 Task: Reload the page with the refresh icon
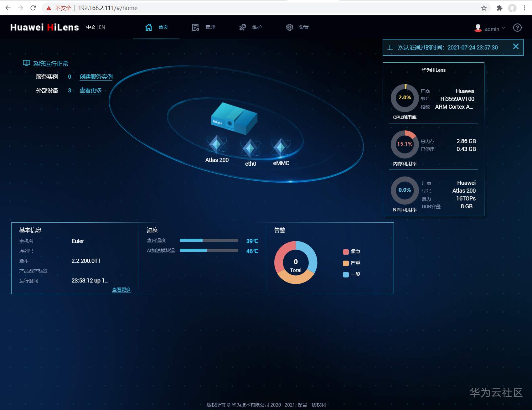33,8
